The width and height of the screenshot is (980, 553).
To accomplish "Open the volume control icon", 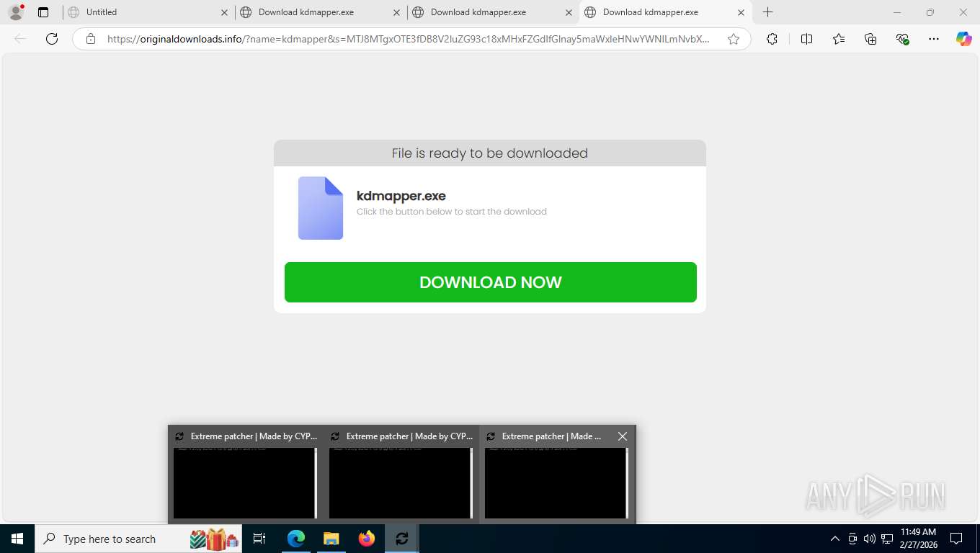I will tap(870, 539).
